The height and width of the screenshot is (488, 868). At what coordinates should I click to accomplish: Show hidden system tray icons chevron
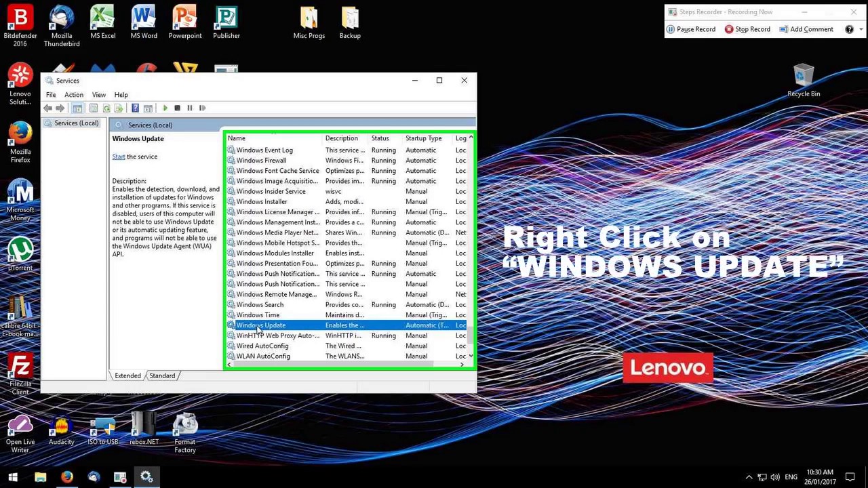click(x=749, y=477)
